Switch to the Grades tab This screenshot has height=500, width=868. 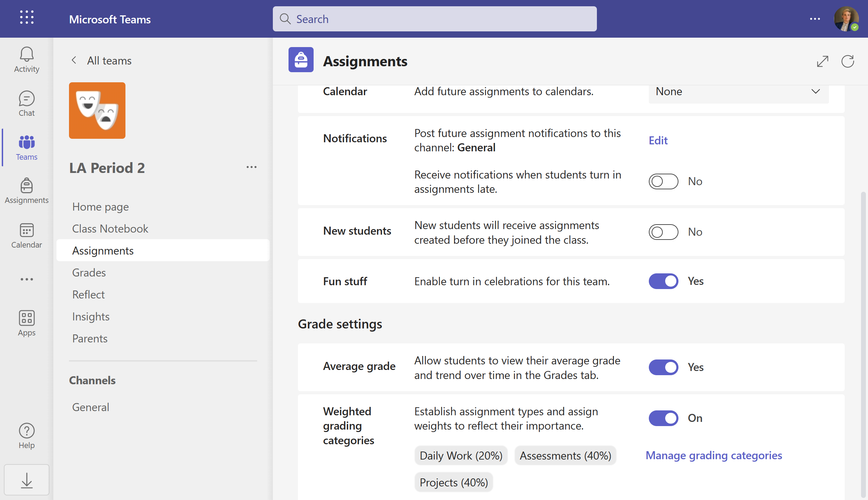click(x=89, y=273)
